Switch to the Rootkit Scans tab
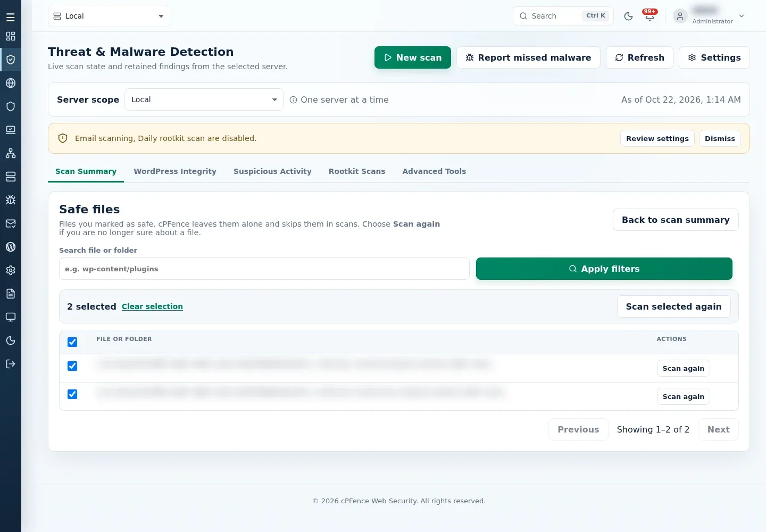 point(357,171)
